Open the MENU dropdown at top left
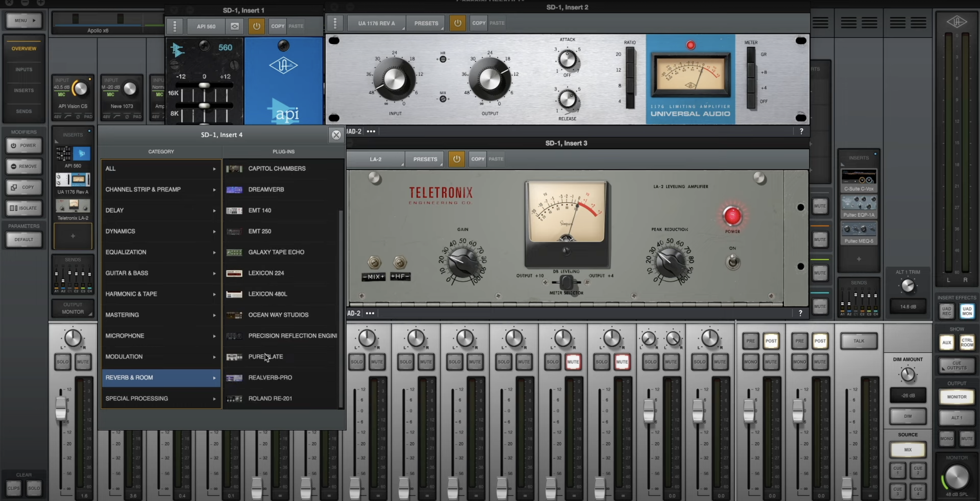Screen dimensions: 980x501 (x=24, y=20)
